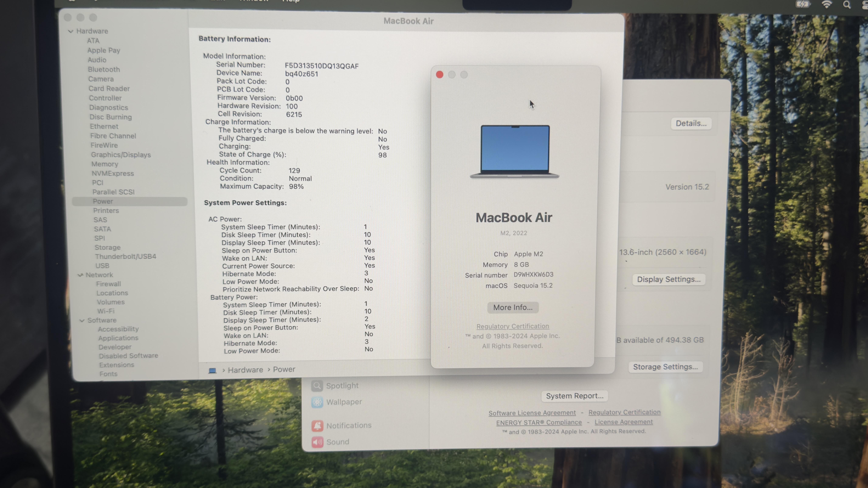868x488 pixels.
Task: Select Applications under Software
Action: (x=118, y=338)
